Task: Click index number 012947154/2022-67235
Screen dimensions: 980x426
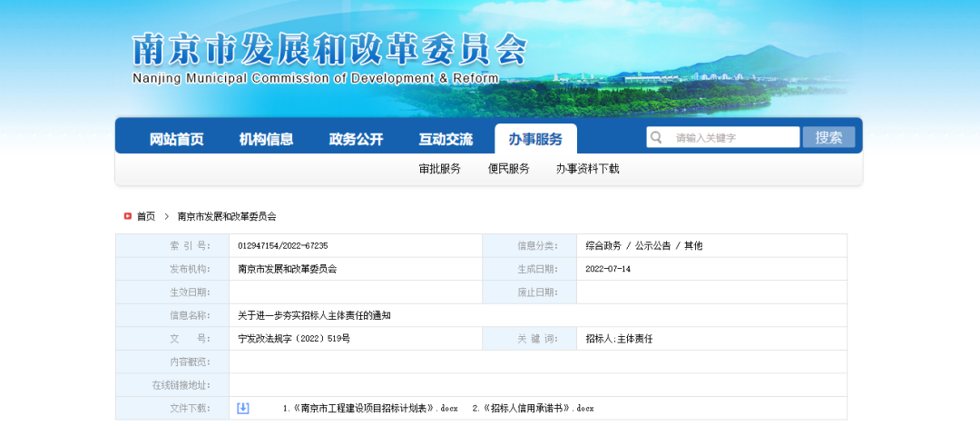Action: pyautogui.click(x=283, y=246)
